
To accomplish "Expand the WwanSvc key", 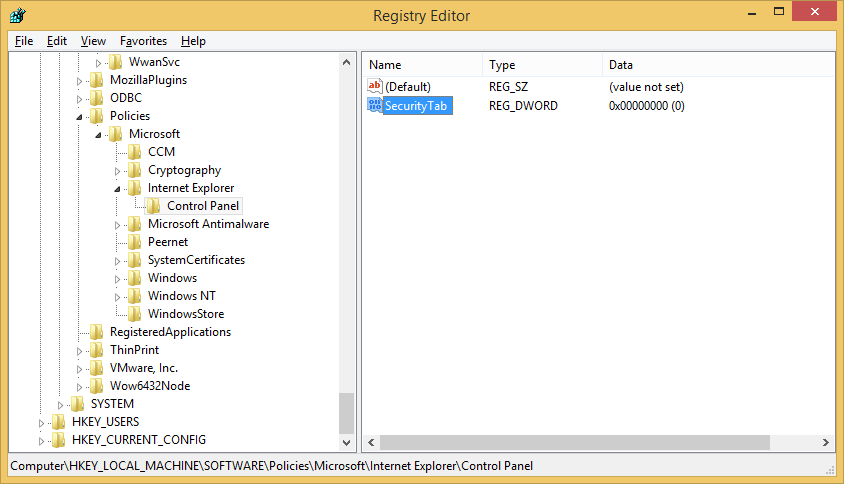I will click(x=99, y=64).
